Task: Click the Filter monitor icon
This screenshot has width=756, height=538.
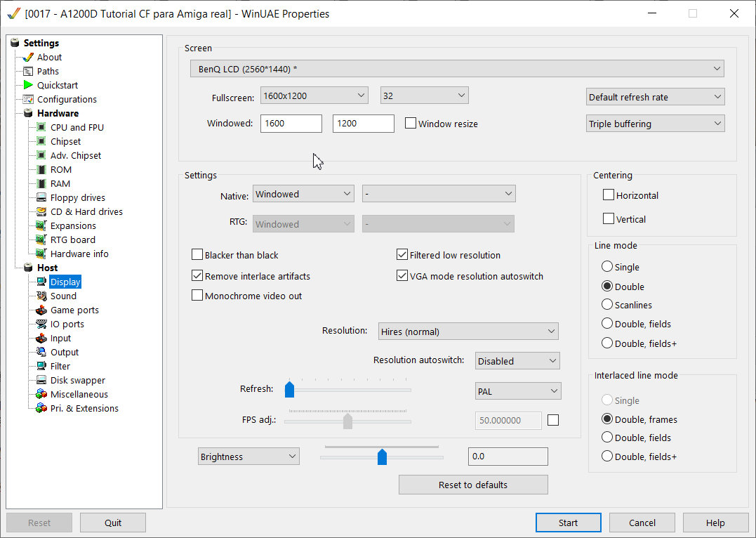Action: (x=41, y=366)
